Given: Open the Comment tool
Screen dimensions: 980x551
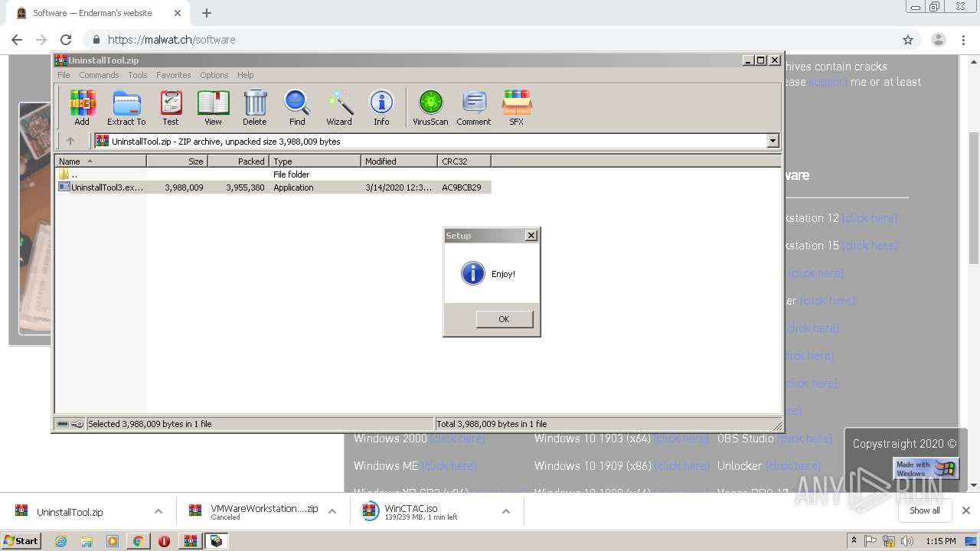Looking at the screenshot, I should coord(474,107).
